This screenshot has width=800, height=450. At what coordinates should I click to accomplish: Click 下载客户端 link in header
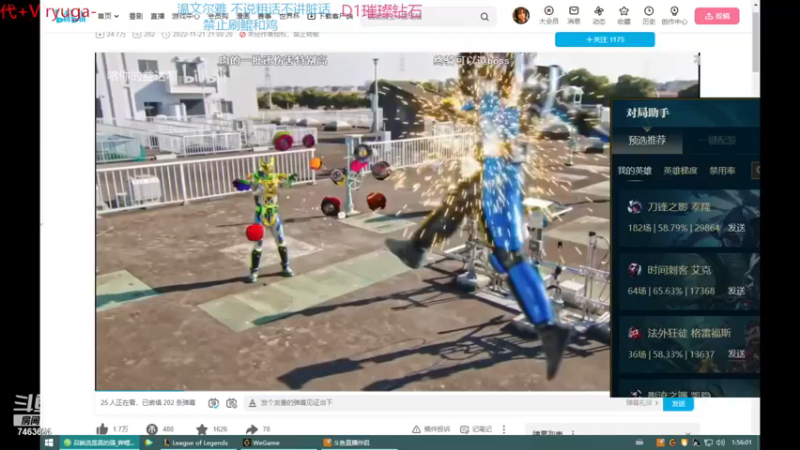pos(330,16)
